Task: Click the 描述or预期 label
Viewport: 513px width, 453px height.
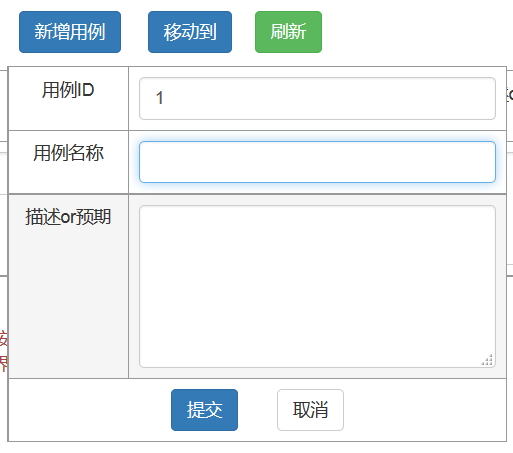Action: pos(68,217)
